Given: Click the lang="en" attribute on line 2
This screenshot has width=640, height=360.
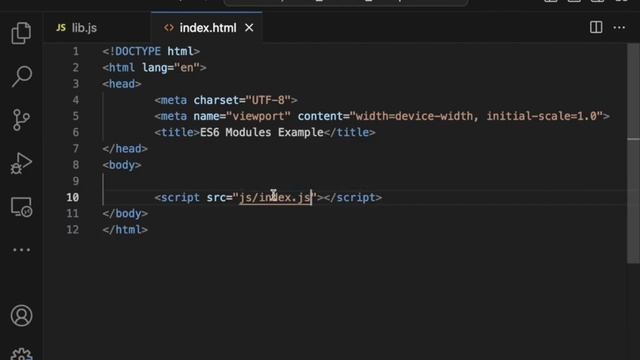Looking at the screenshot, I should [x=171, y=68].
